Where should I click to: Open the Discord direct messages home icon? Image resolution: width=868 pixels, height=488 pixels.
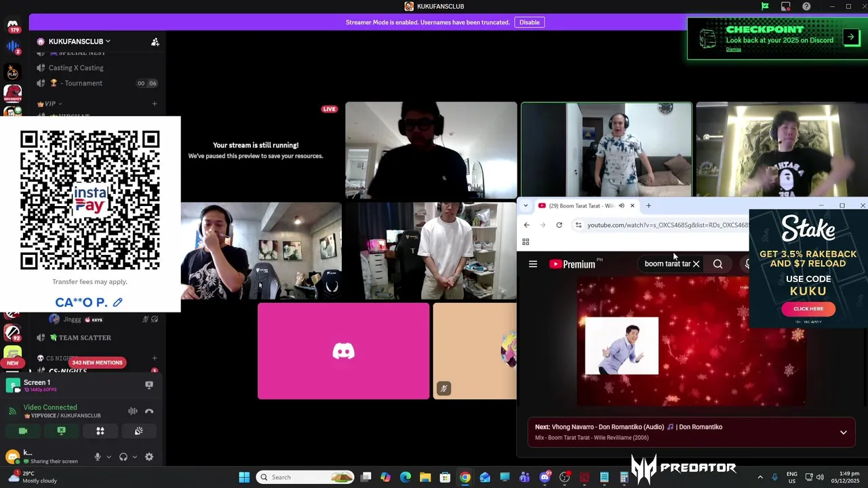pos(13,26)
